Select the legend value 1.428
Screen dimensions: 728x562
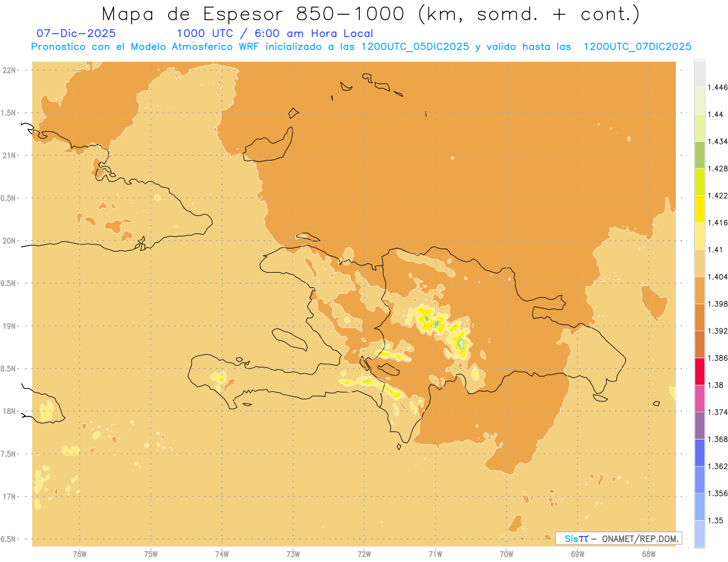718,169
